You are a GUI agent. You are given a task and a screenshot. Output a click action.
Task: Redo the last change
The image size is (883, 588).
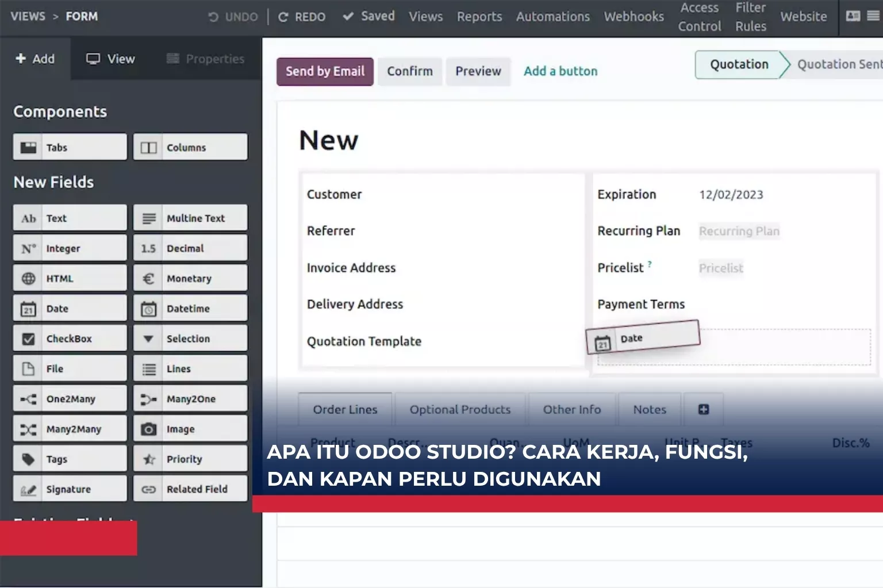tap(302, 17)
